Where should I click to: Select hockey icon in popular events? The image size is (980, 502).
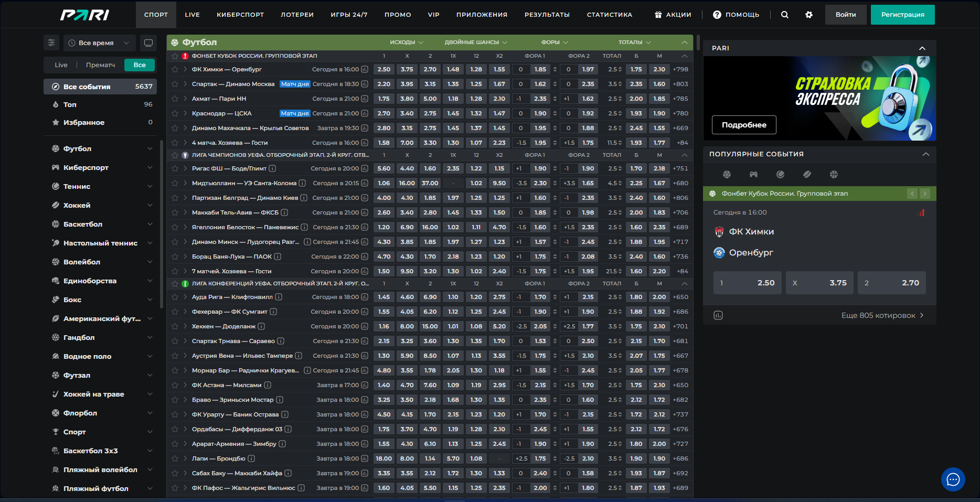[807, 174]
